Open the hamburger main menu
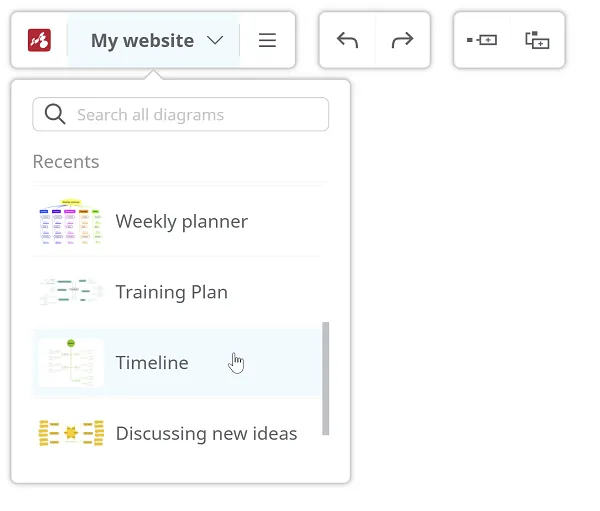600x511 pixels. [x=267, y=40]
